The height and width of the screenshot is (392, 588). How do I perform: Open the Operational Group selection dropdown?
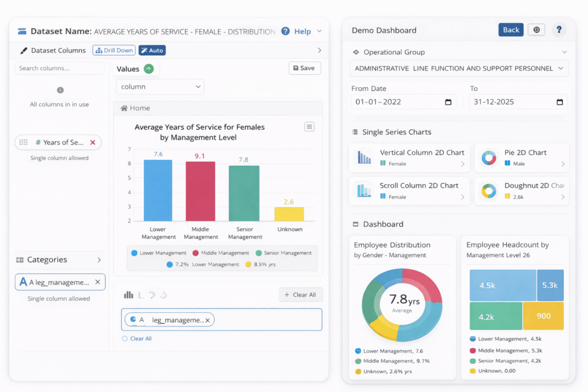pos(458,68)
